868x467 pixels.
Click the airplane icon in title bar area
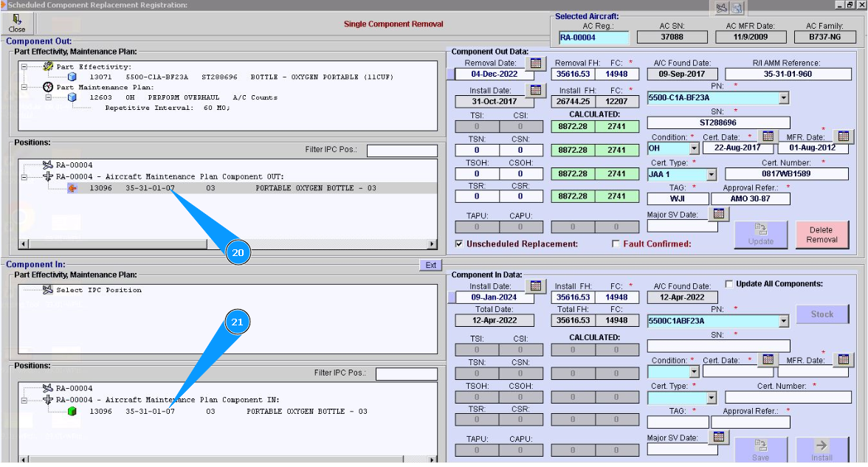(721, 7)
